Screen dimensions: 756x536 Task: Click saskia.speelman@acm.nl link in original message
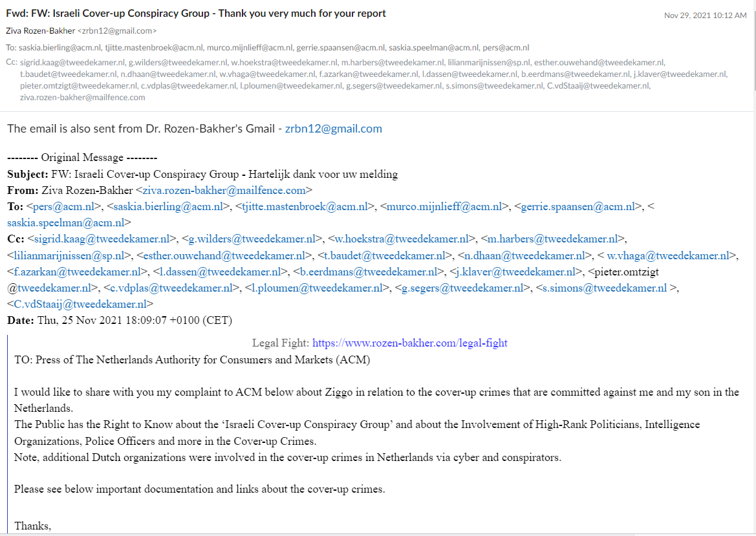65,222
